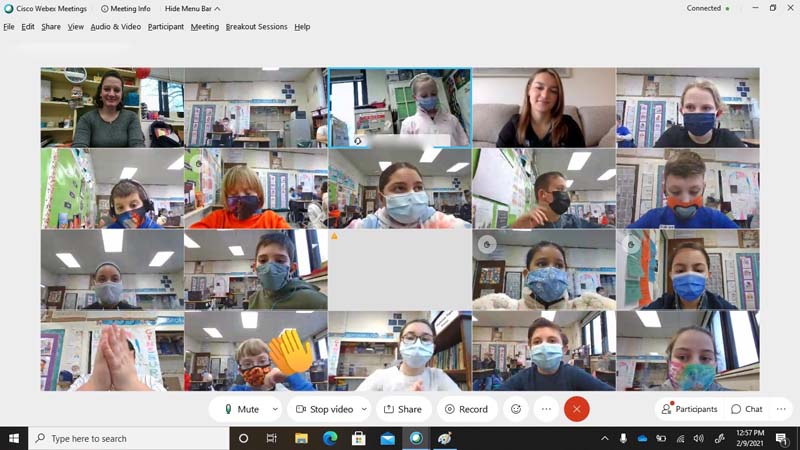Open Microsoft Edge from the taskbar
The height and width of the screenshot is (450, 800).
tap(330, 438)
